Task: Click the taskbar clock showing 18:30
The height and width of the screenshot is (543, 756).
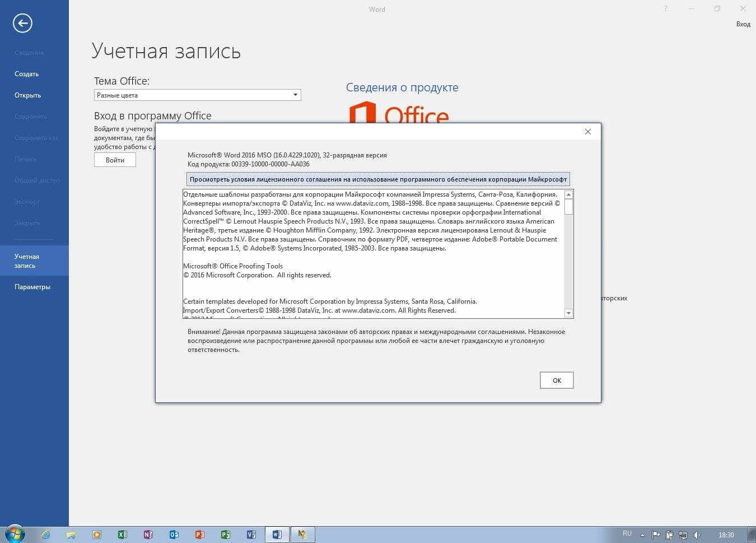Action: point(726,535)
